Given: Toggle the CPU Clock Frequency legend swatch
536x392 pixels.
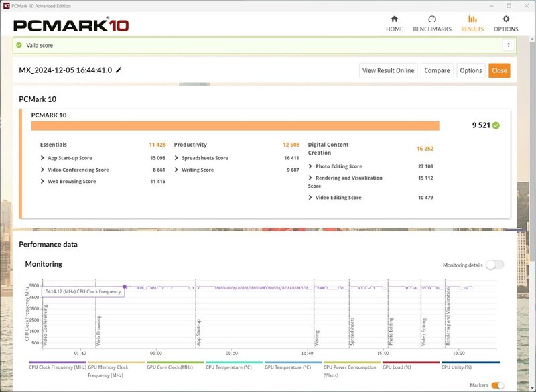Looking at the screenshot, I should pyautogui.click(x=56, y=363).
